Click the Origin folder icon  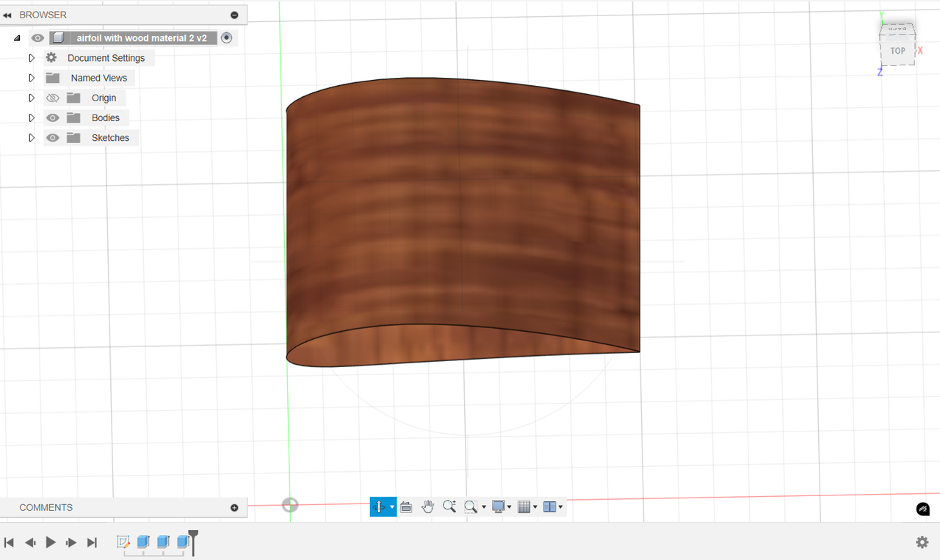coord(73,98)
